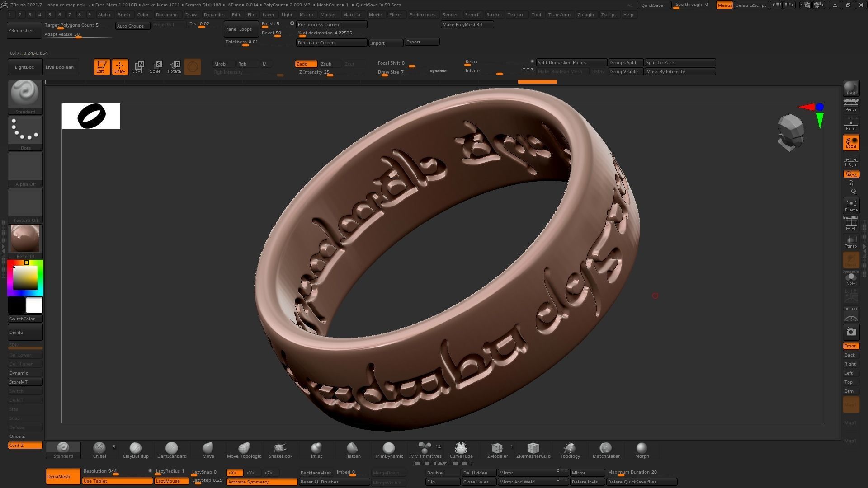Select the Morph brush
Viewport: 868px width, 488px height.
642,450
